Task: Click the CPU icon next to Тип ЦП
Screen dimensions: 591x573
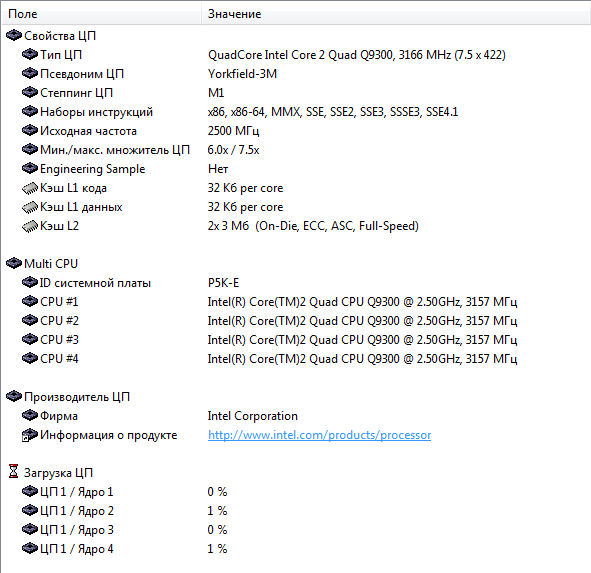Action: coord(30,54)
